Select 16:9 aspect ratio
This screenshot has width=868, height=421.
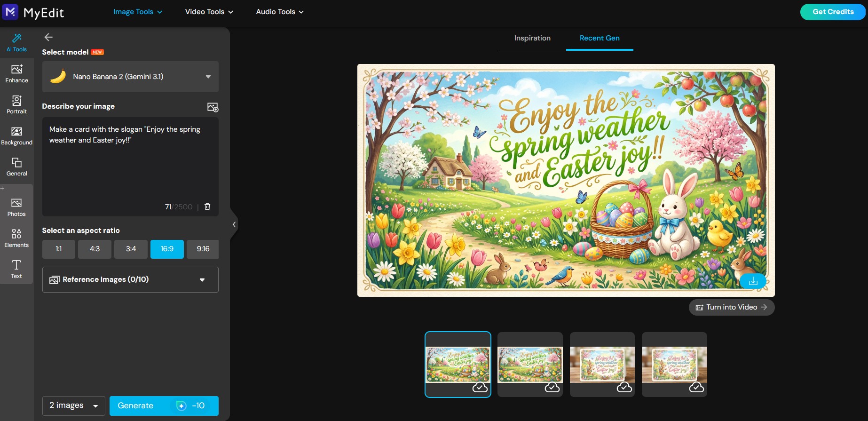(x=167, y=249)
